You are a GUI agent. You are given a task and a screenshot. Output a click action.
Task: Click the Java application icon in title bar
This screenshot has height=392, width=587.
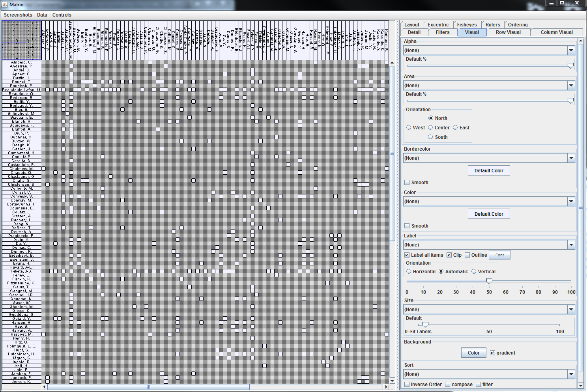(x=4, y=4)
